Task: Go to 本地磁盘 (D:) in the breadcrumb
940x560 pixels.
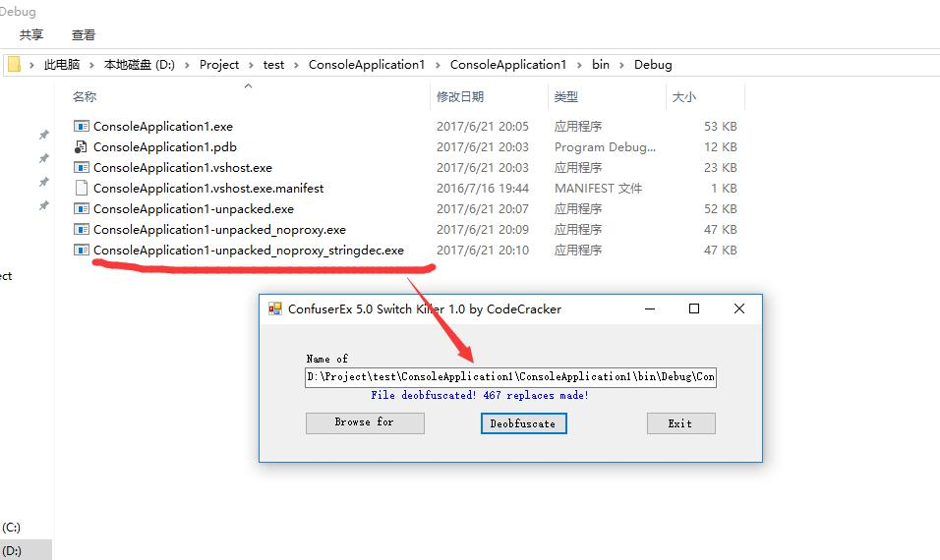Action: click(x=139, y=65)
